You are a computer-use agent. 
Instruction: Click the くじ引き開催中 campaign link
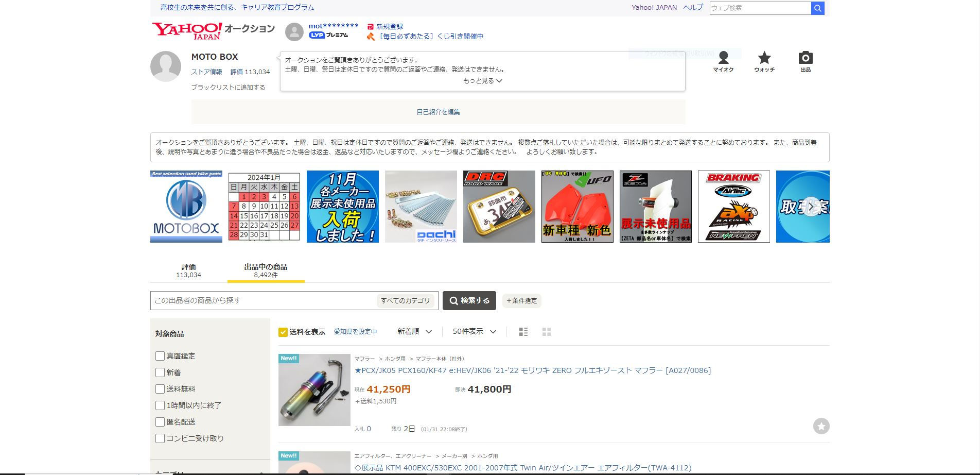point(431,37)
